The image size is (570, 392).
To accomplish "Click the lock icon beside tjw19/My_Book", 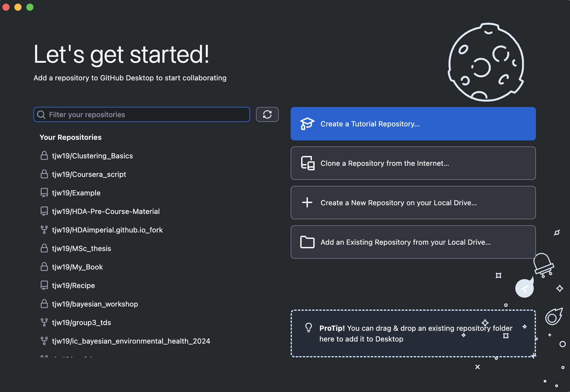I will pyautogui.click(x=44, y=267).
